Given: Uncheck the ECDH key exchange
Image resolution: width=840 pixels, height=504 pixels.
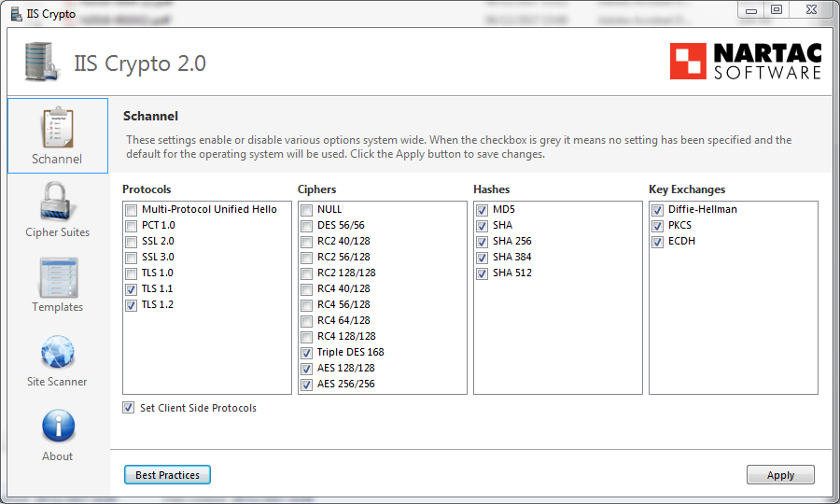Looking at the screenshot, I should (657, 242).
